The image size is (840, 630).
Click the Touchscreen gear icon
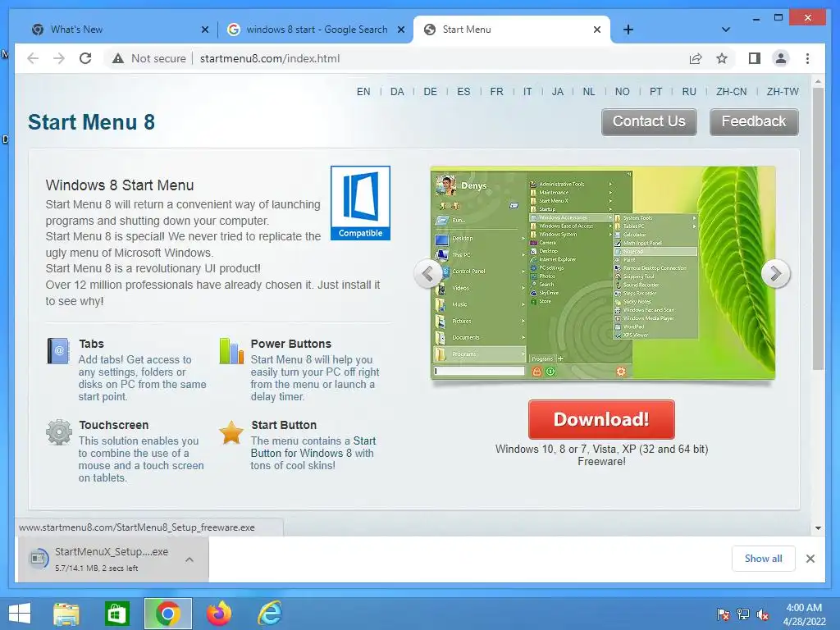click(x=59, y=432)
